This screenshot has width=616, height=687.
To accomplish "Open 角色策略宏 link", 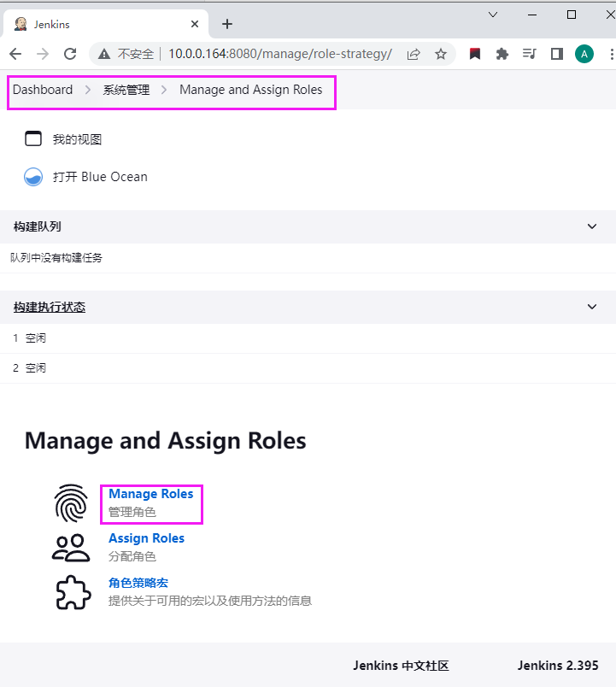I will click(138, 583).
